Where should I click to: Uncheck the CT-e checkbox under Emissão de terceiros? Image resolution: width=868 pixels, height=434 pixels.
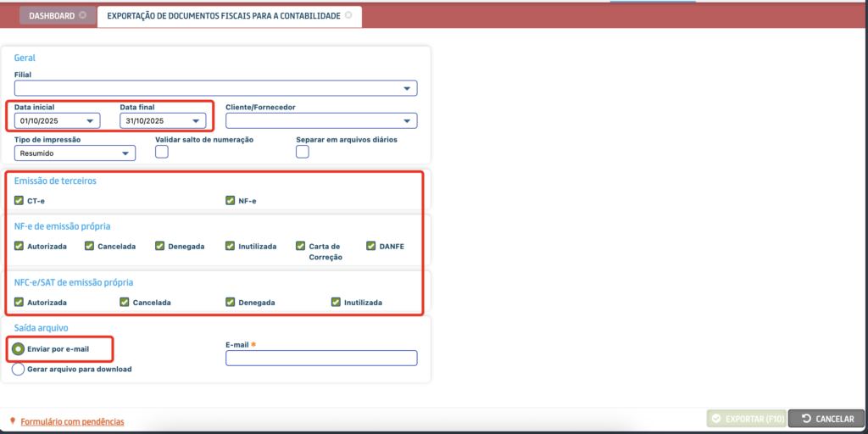point(19,201)
